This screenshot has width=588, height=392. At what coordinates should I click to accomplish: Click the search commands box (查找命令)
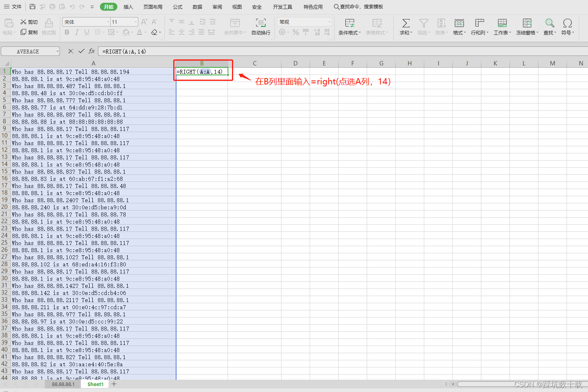click(358, 7)
